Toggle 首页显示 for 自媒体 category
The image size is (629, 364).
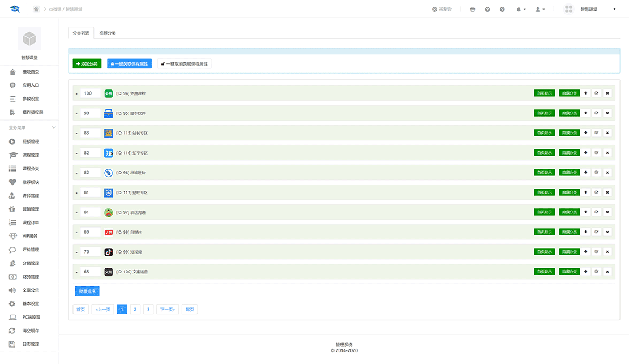pos(544,232)
